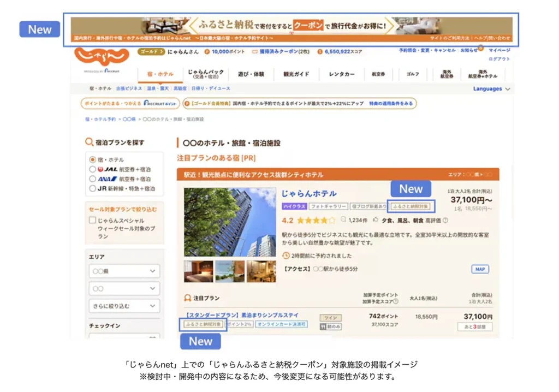This screenshot has width=559, height=392.
Task: Select the 宿・ホテル radio button
Action: pyautogui.click(x=92, y=159)
